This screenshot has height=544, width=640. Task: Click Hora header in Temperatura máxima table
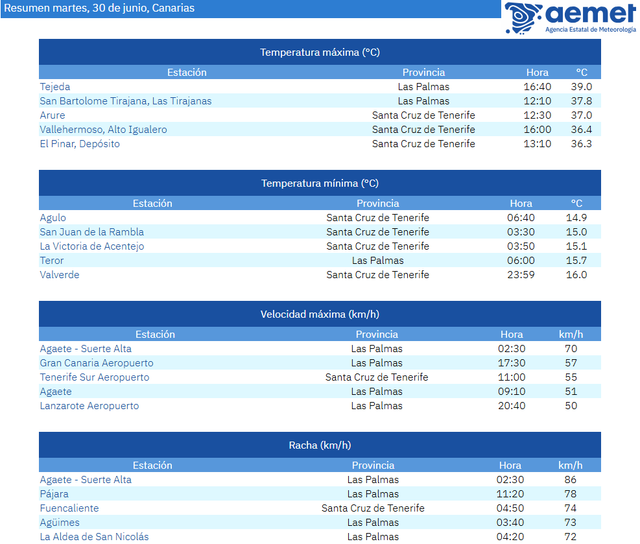pyautogui.click(x=537, y=72)
